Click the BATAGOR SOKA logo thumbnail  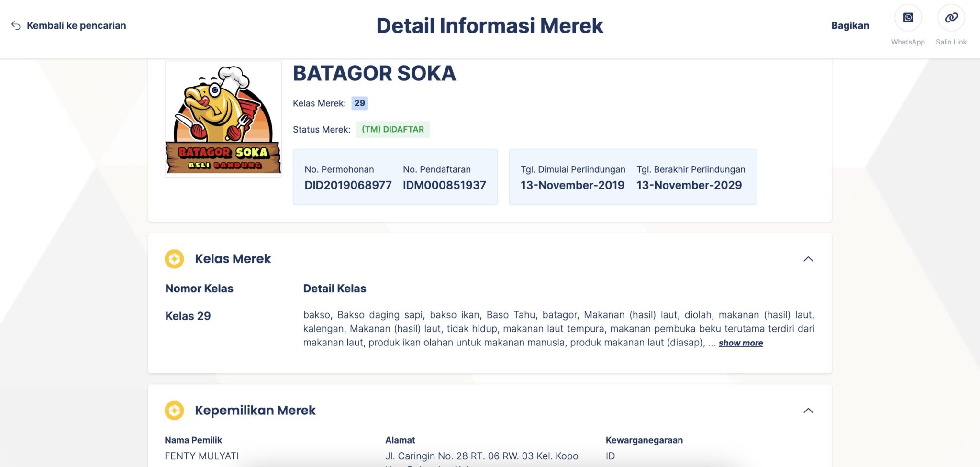click(x=223, y=118)
